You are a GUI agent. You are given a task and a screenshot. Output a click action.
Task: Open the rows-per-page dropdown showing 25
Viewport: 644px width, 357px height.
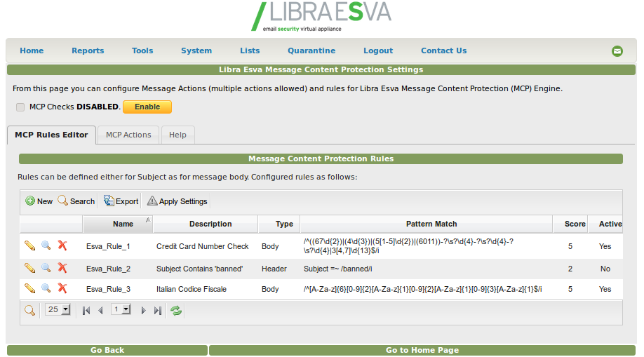[x=58, y=310]
